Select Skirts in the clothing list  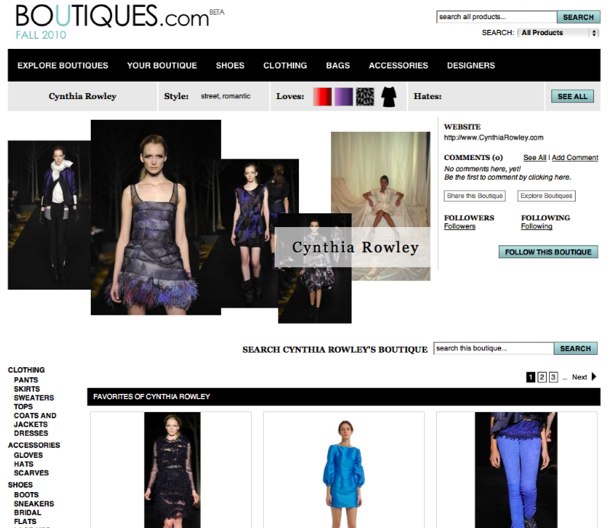coord(26,389)
